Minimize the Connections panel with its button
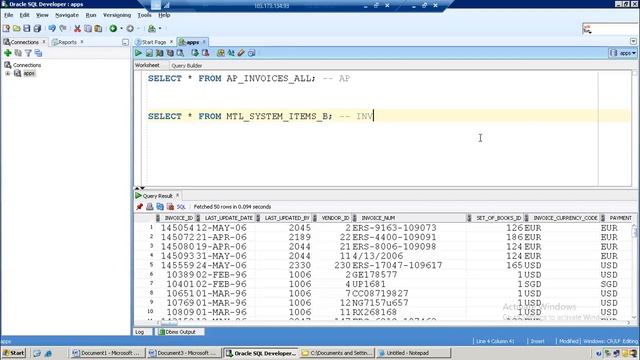Image resolution: width=640 pixels, height=360 pixels. point(125,42)
